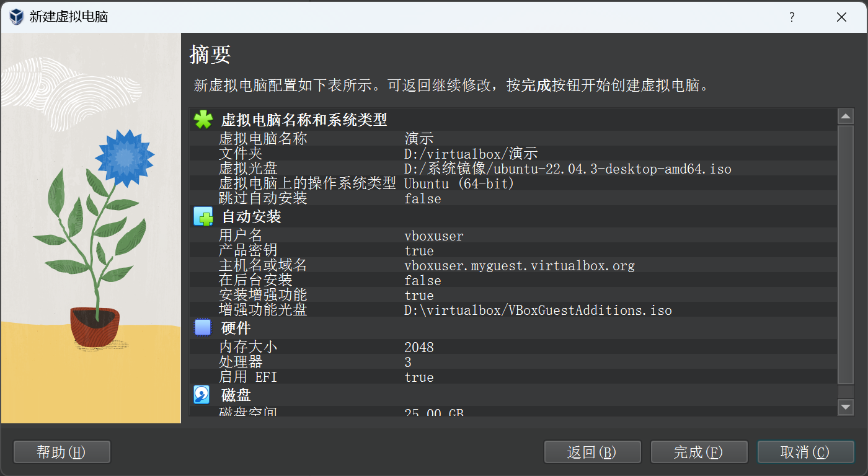Viewport: 868px width, 476px height.
Task: Click the question mark help button in title bar
Action: 792,17
